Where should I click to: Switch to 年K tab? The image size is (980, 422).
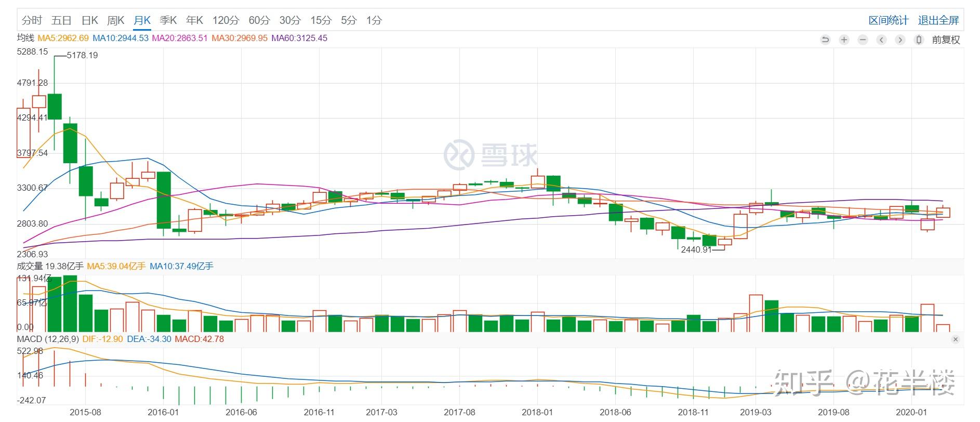coord(194,20)
